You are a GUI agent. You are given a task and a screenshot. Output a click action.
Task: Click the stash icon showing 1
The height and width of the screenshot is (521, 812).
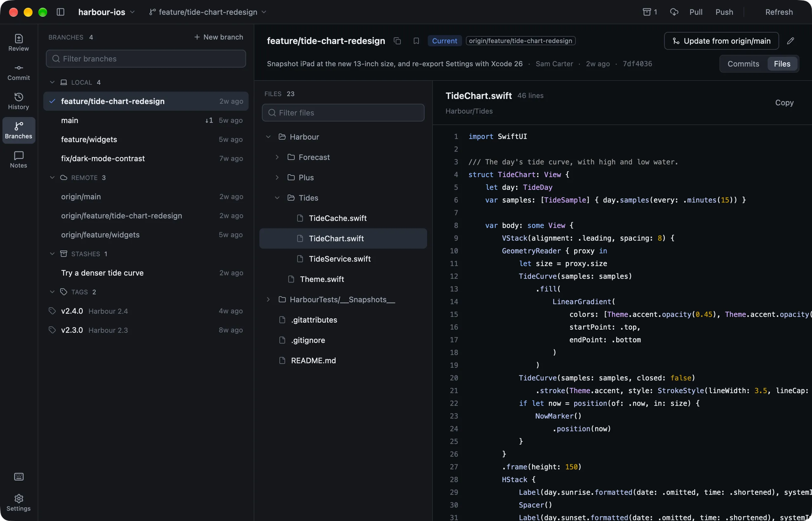(x=650, y=12)
